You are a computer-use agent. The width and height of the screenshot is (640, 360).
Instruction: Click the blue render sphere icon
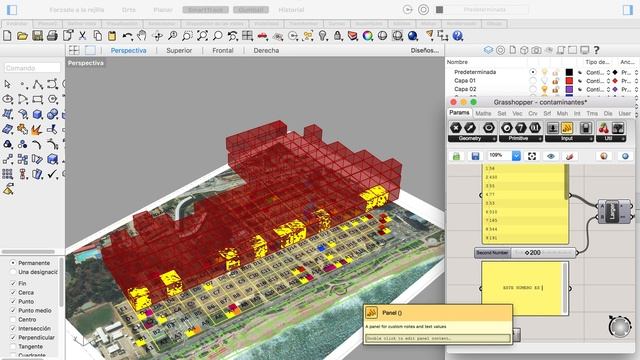point(413,36)
